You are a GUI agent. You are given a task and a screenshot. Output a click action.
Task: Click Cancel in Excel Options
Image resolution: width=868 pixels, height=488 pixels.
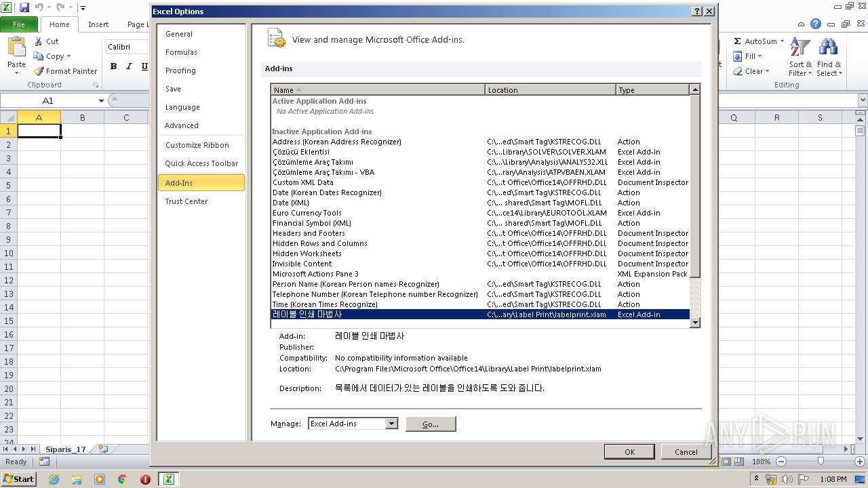click(686, 451)
